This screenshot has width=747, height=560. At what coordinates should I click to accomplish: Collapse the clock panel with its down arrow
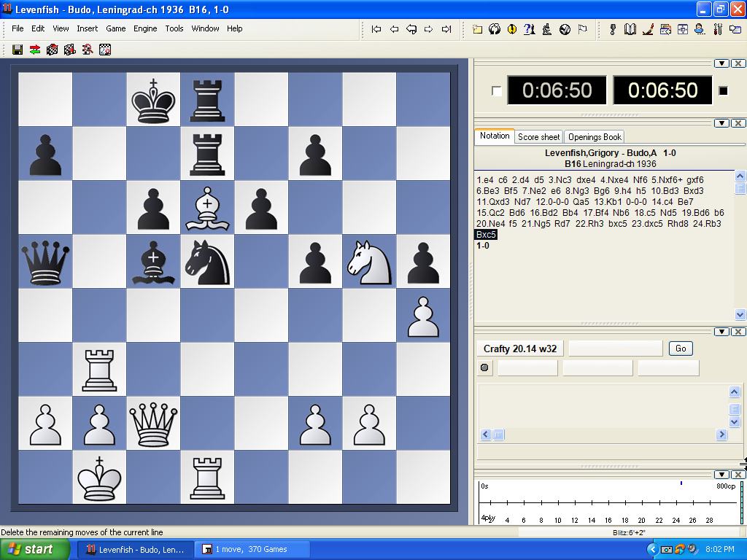pyautogui.click(x=721, y=63)
